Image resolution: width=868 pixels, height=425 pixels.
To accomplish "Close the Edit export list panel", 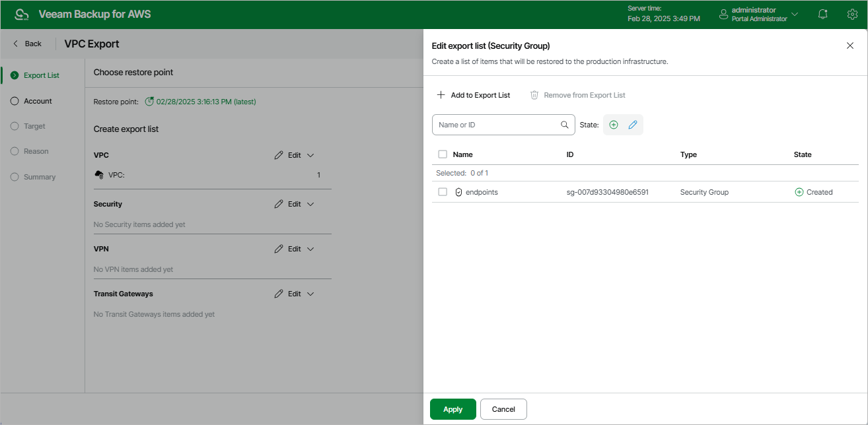I will [x=850, y=46].
